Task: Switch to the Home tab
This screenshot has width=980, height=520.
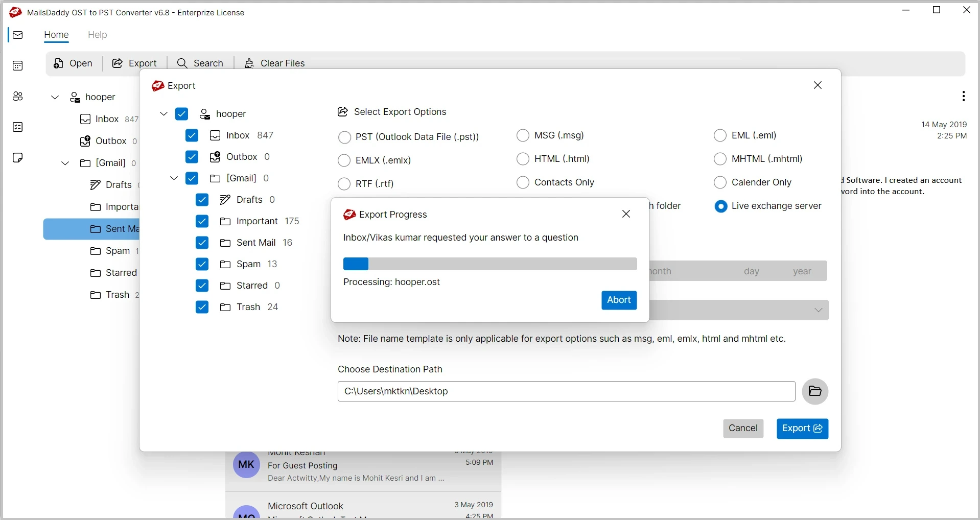Action: (x=56, y=35)
